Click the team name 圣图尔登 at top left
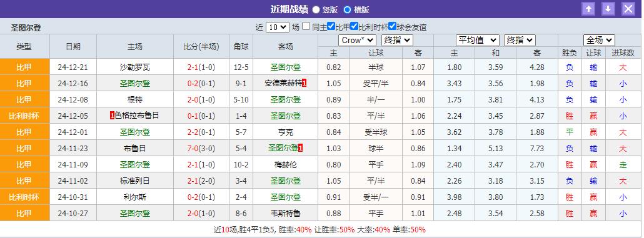 click(x=26, y=28)
